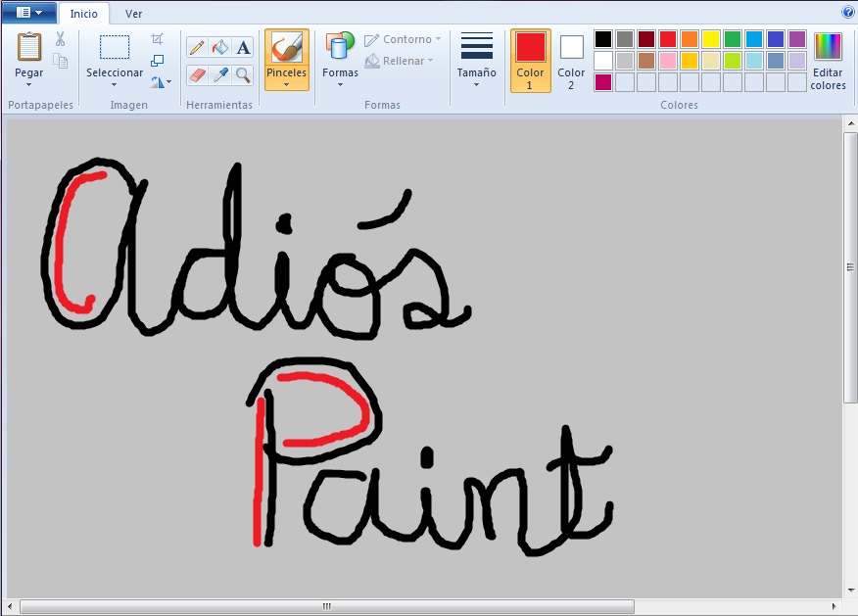
Task: Click the Pinceles brush icon
Action: (287, 47)
